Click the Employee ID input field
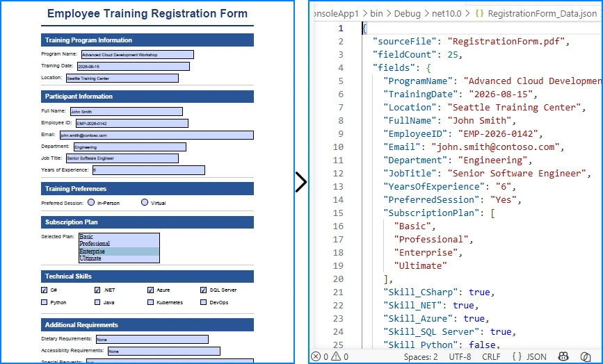The image size is (603, 364). point(132,123)
